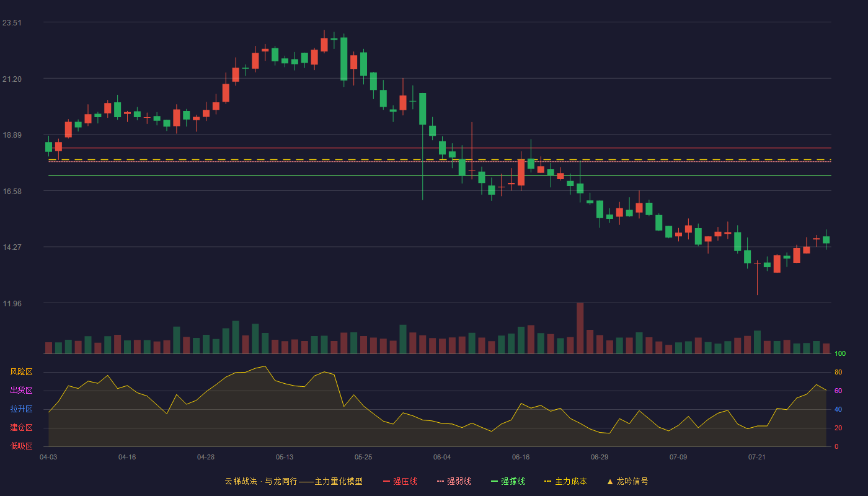
Task: Click the 风险区 zone label
Action: [x=21, y=372]
